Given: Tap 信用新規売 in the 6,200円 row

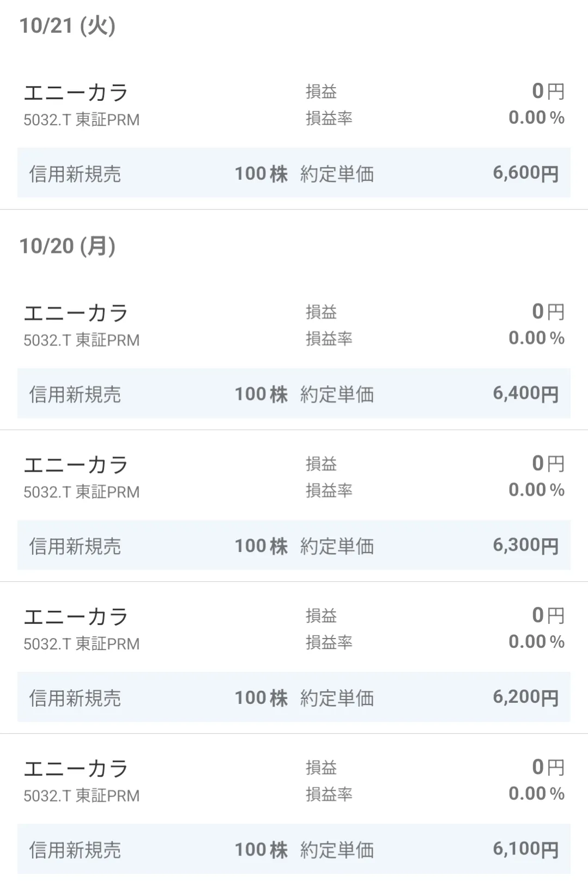Looking at the screenshot, I should tap(75, 698).
